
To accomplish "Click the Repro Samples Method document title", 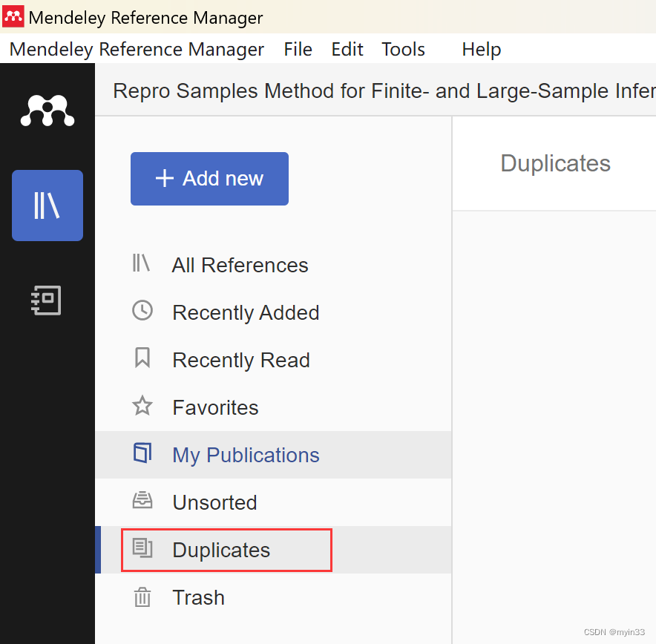I will click(x=384, y=91).
